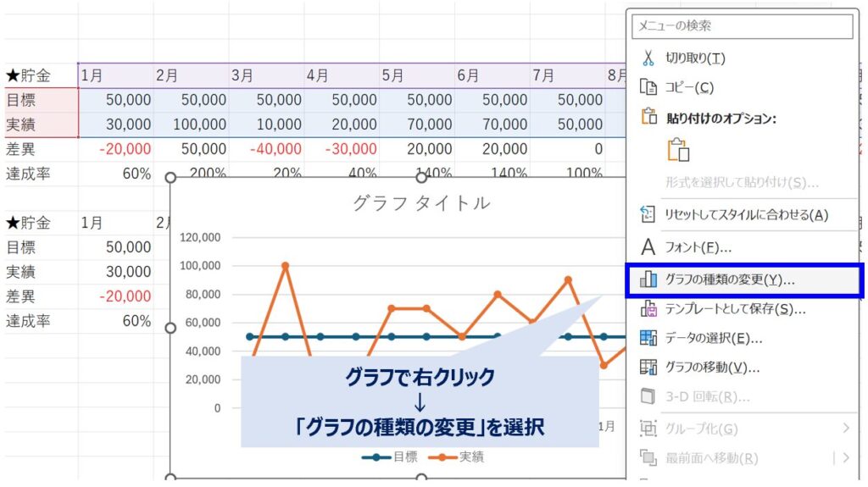Click the paste clipboard option icon
Viewport: 868px width, 487px height.
click(x=678, y=150)
